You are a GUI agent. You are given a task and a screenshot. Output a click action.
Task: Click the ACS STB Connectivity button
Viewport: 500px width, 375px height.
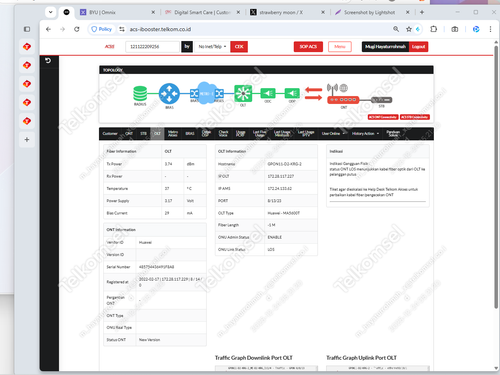[415, 117]
